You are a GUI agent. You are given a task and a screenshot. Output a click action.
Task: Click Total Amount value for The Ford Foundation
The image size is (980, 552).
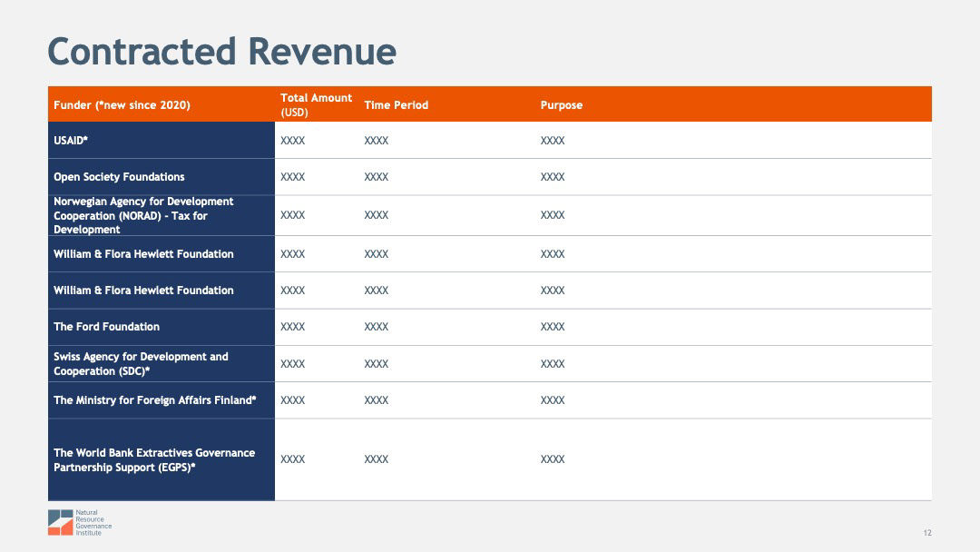[292, 327]
